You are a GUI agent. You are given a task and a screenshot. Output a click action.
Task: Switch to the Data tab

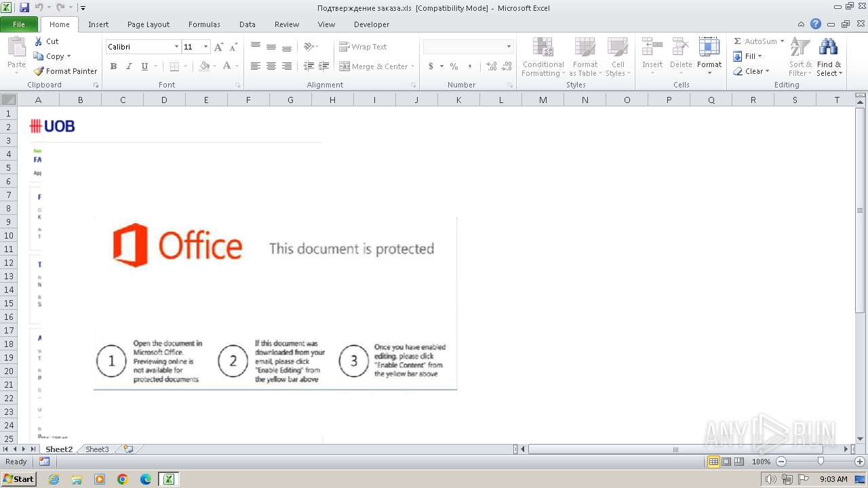[248, 24]
